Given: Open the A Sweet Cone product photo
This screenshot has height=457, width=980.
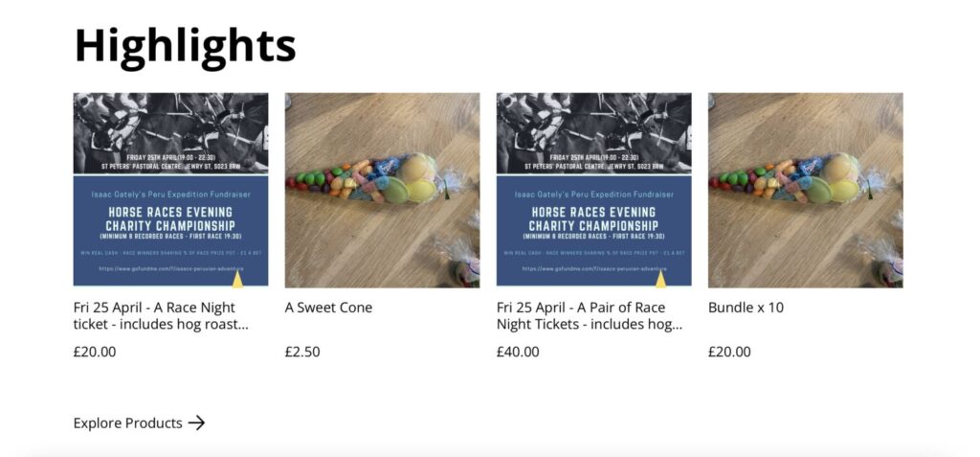Looking at the screenshot, I should [383, 191].
